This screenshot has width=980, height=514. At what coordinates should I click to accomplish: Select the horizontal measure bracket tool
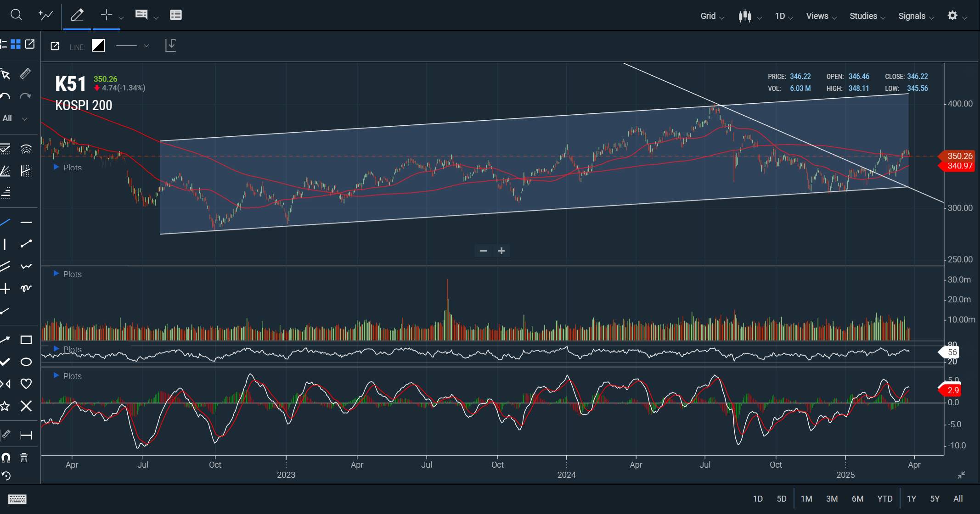26,435
